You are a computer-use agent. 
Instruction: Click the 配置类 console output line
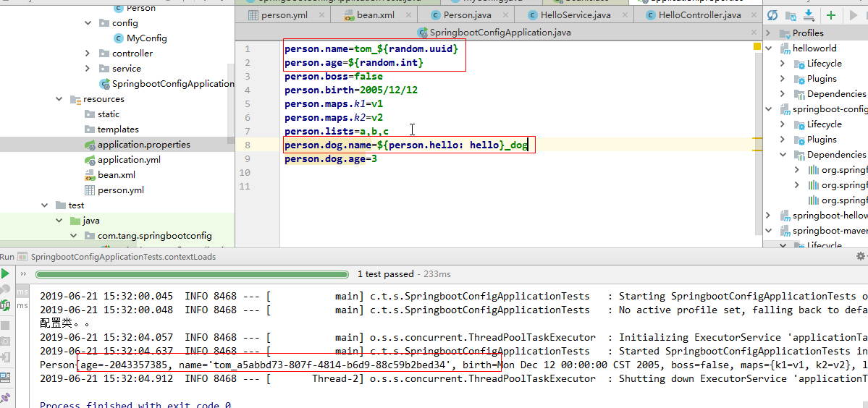(x=64, y=323)
